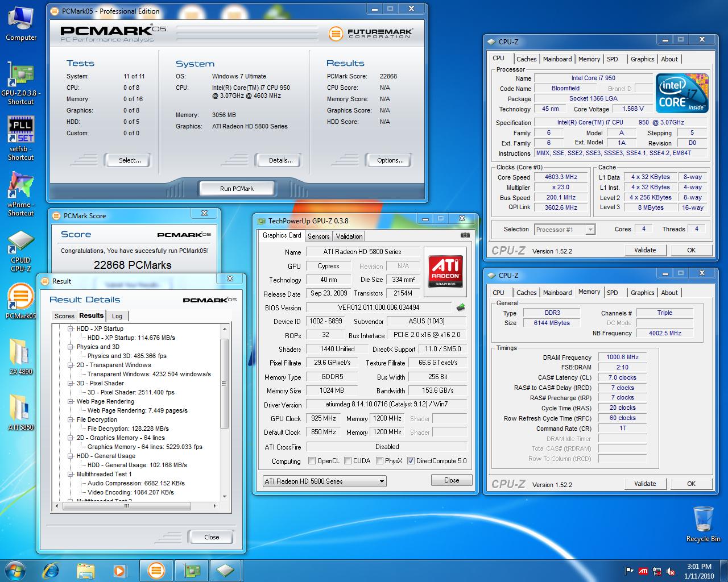Click the Result tree vertical scrollbar thumb
728x582 pixels.
coord(225,383)
